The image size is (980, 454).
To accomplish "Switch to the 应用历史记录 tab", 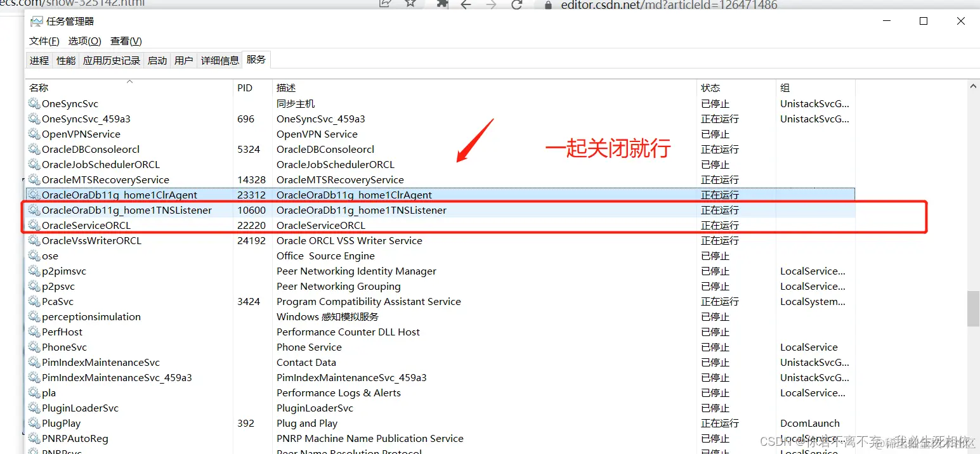I will pos(112,60).
